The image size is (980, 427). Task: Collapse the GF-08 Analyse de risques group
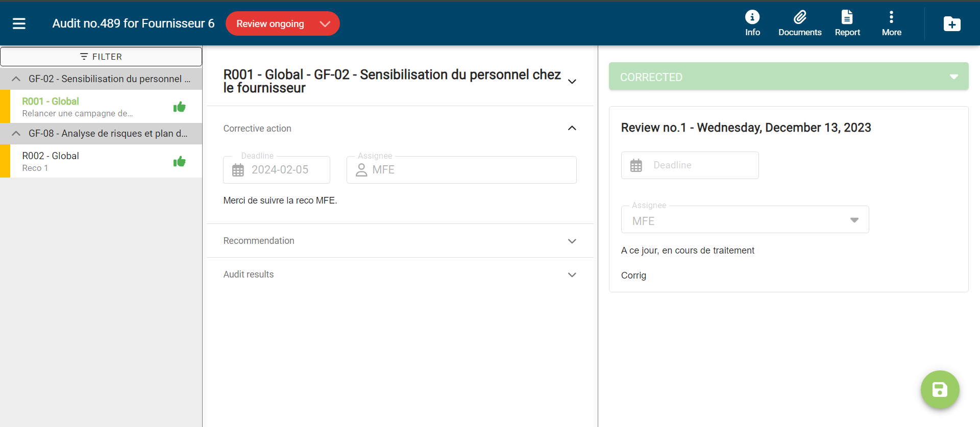click(16, 133)
